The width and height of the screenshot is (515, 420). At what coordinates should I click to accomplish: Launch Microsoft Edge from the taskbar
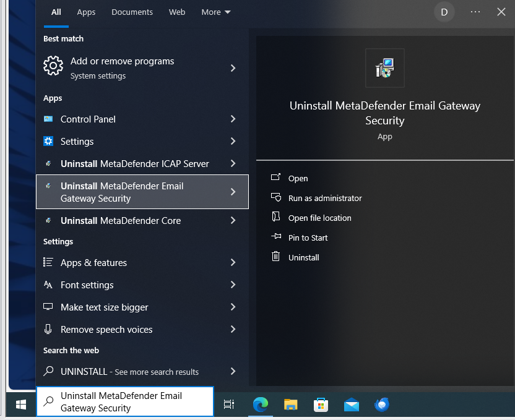tap(261, 405)
